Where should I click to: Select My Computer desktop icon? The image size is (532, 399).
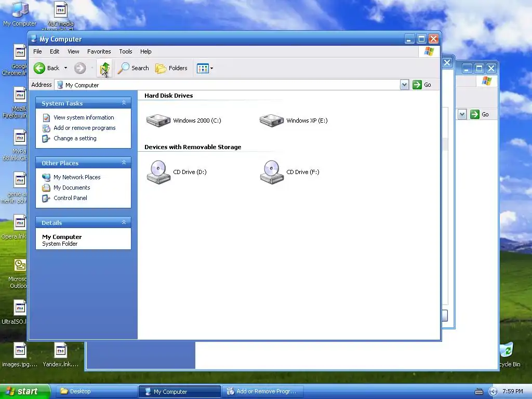pyautogui.click(x=20, y=14)
